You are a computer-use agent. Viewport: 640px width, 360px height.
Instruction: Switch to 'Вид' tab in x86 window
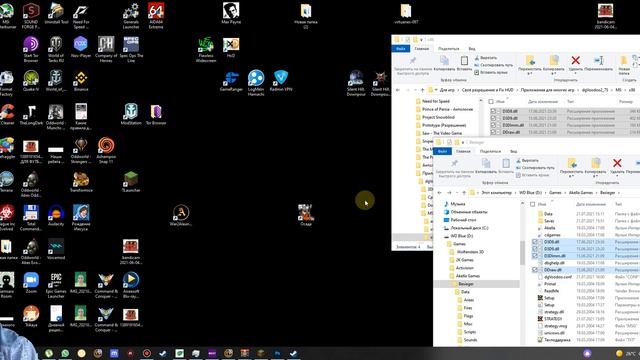pyautogui.click(x=472, y=49)
